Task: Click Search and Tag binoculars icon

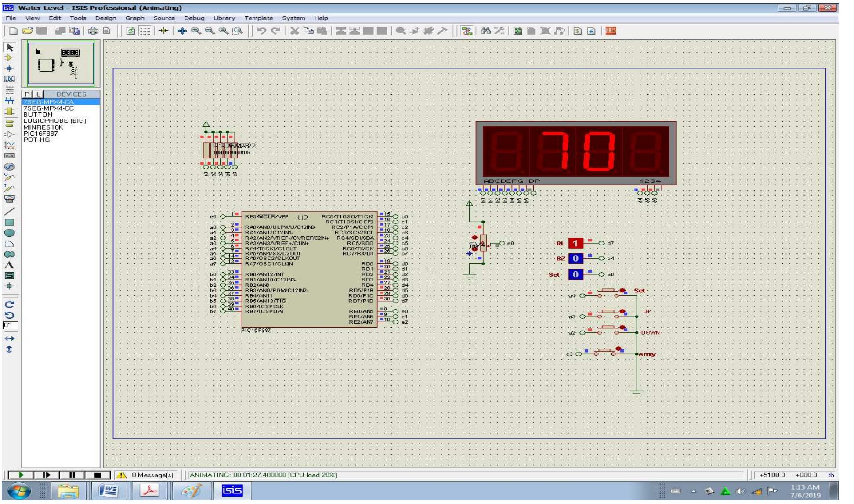Action: pos(485,31)
